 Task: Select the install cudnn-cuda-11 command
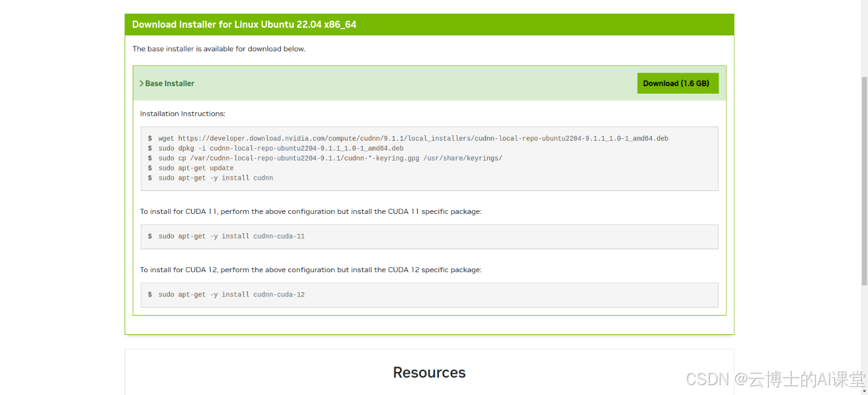click(231, 236)
